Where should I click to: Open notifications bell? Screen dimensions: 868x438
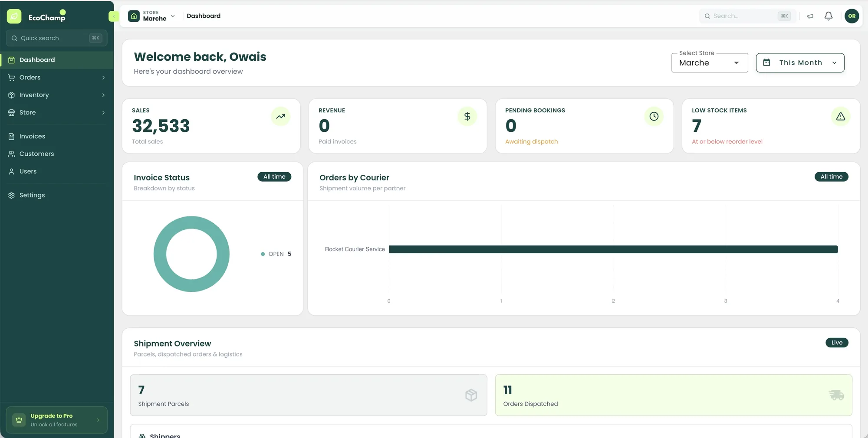(x=829, y=16)
